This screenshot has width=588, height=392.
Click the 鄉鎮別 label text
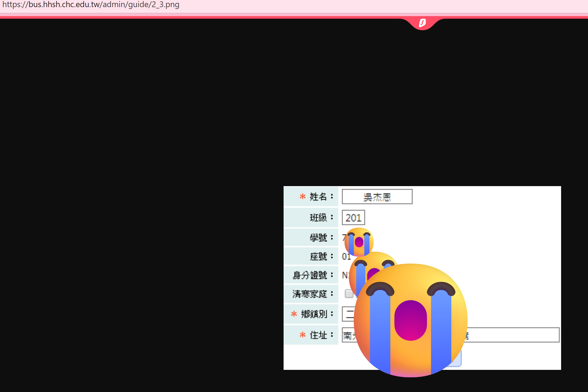pyautogui.click(x=314, y=314)
